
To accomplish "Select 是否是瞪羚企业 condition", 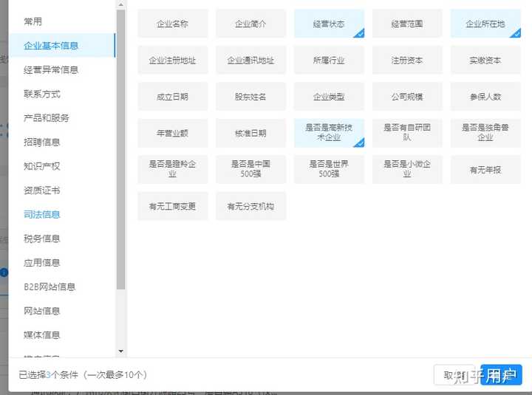I will tap(173, 170).
